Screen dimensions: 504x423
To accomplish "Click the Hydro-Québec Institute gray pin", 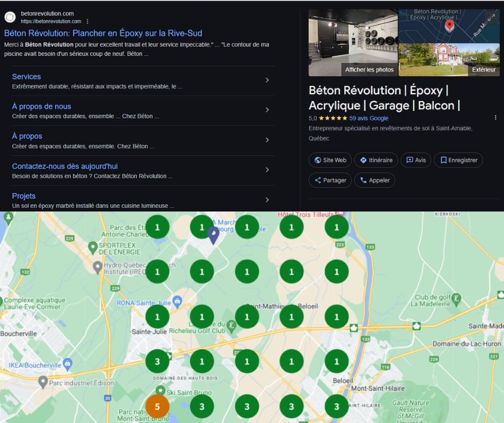I will (x=98, y=267).
